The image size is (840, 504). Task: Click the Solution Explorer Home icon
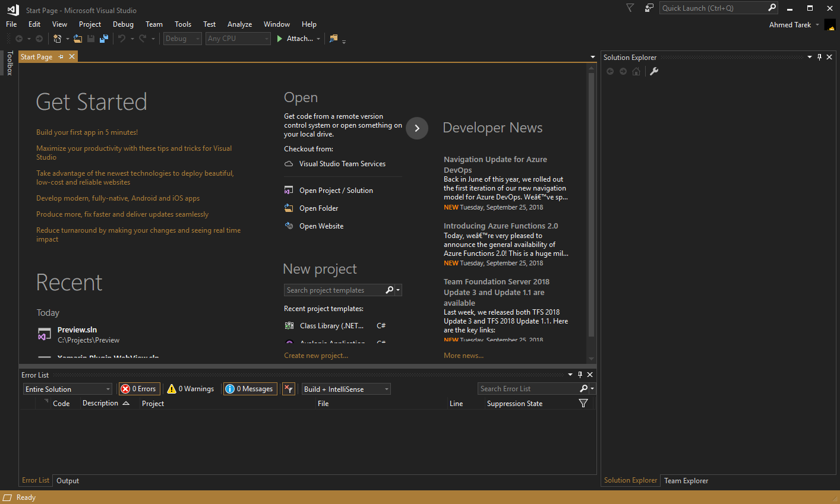coord(636,71)
